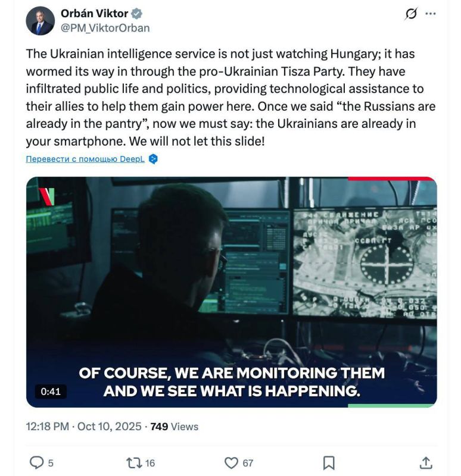Click the red logo in the video corner
This screenshot has height=476, width=461.
click(x=47, y=196)
